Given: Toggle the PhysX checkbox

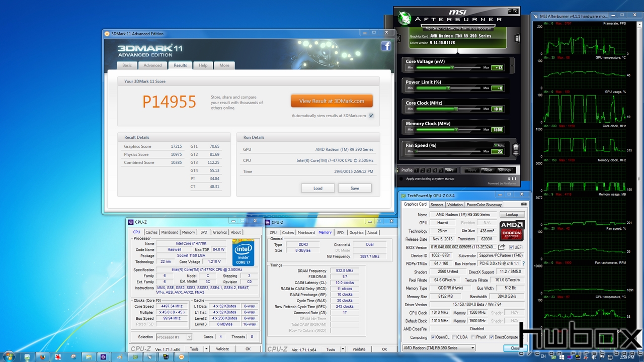Looking at the screenshot, I should (472, 337).
